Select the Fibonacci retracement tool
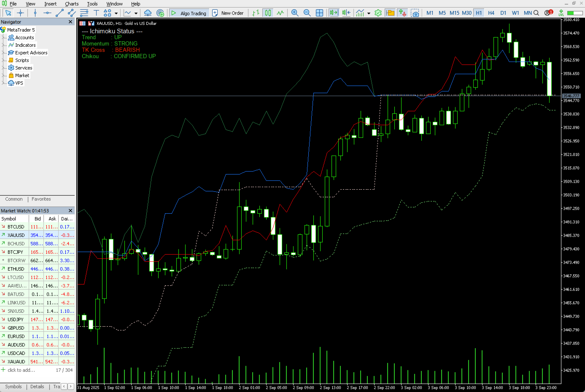585x392 pixels. [84, 13]
